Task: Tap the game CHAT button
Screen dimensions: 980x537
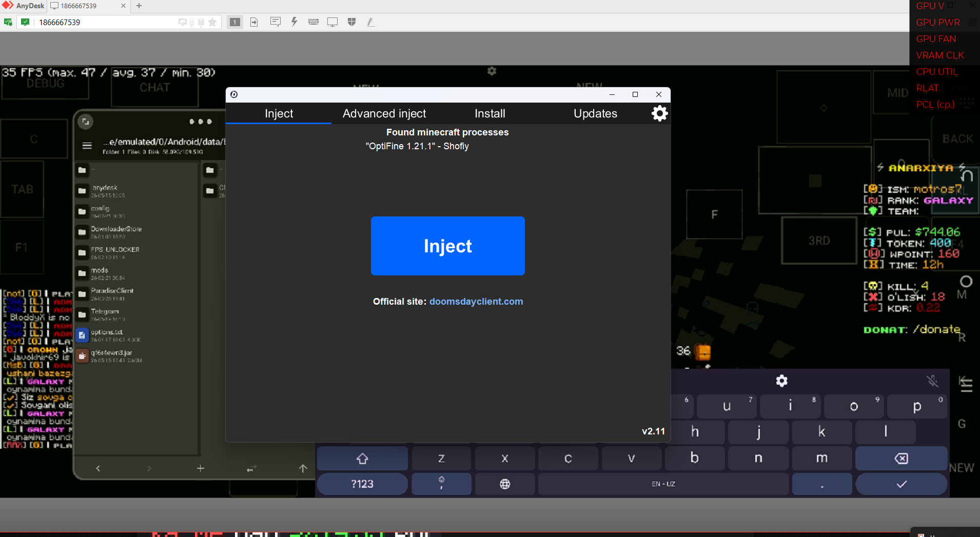Action: coord(154,88)
